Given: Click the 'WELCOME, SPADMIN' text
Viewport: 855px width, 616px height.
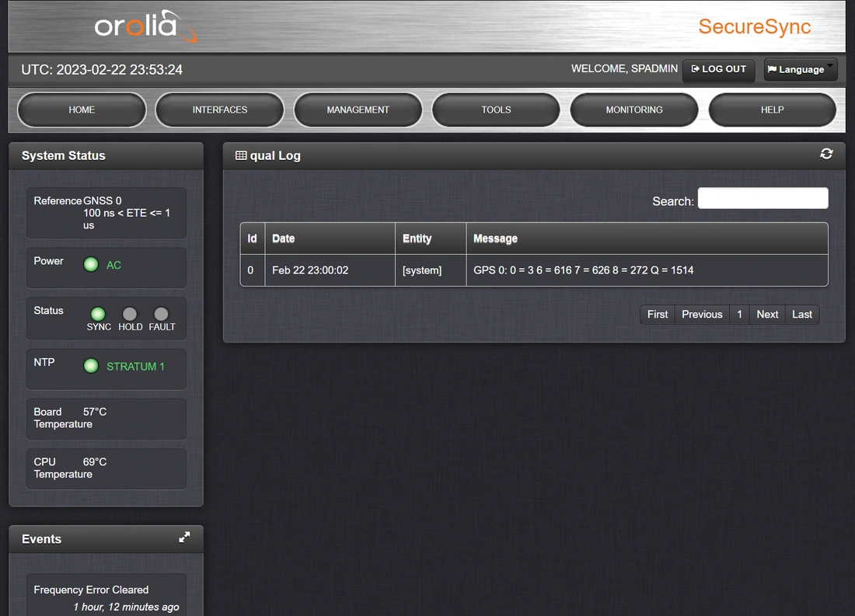Looking at the screenshot, I should [624, 68].
